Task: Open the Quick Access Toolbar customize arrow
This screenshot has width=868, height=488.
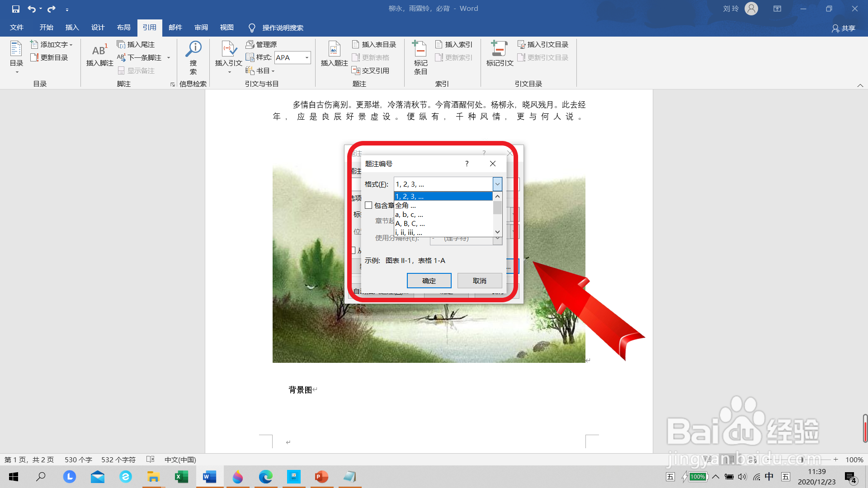Action: click(x=67, y=9)
